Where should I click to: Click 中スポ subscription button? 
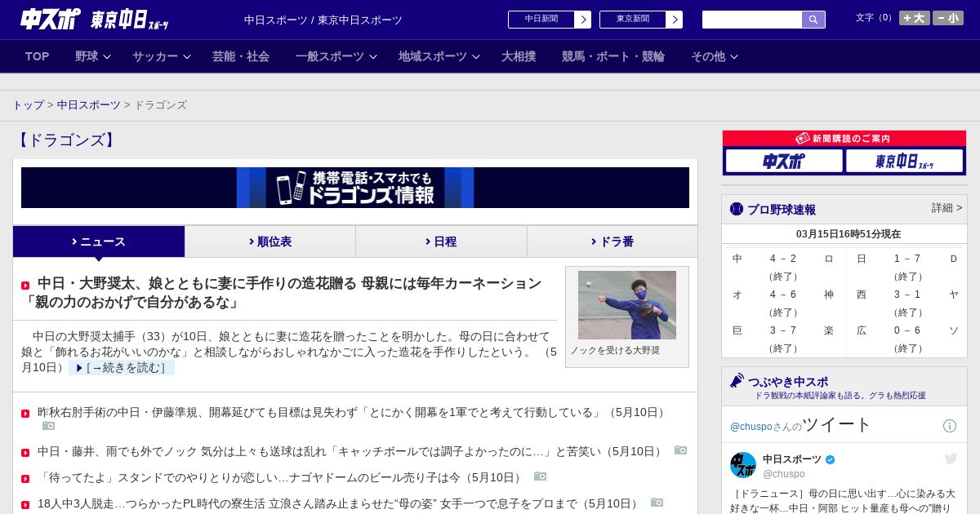pyautogui.click(x=784, y=161)
